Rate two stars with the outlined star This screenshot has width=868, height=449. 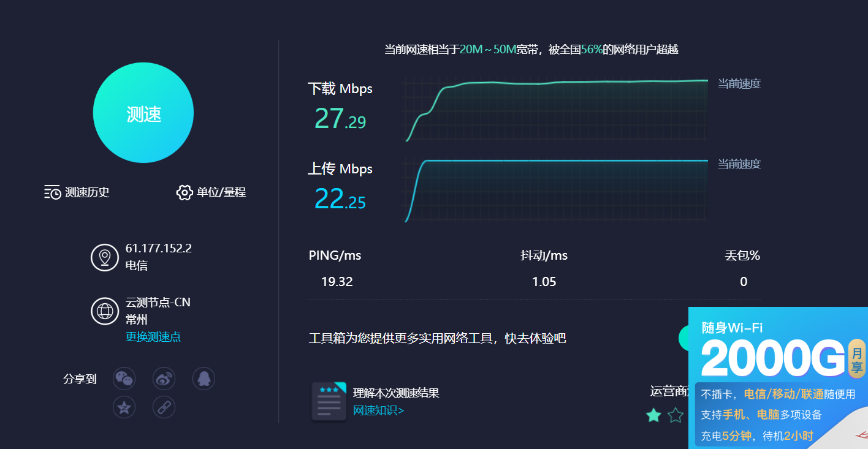pos(676,415)
